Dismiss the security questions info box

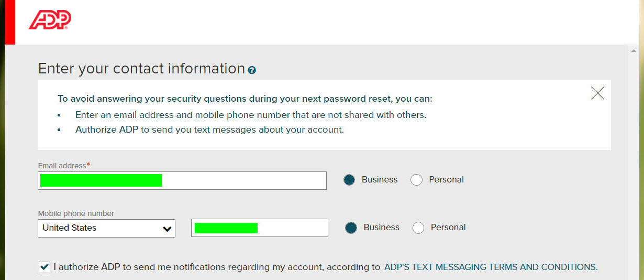point(597,93)
